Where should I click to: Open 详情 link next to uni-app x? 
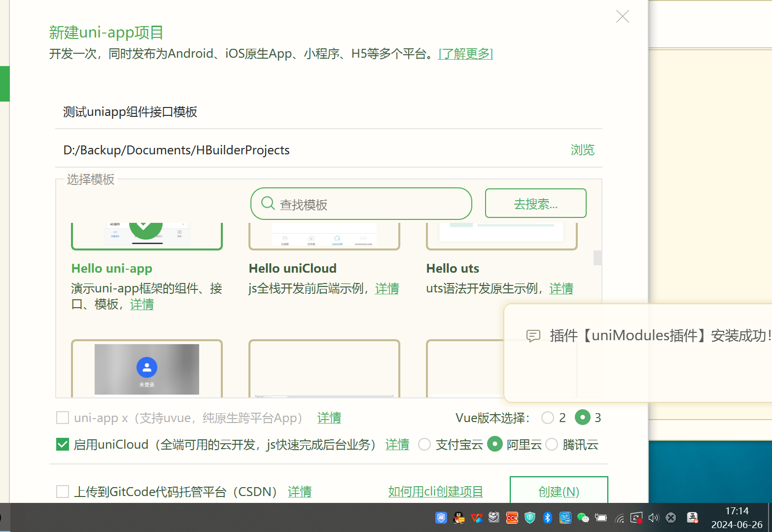click(329, 418)
